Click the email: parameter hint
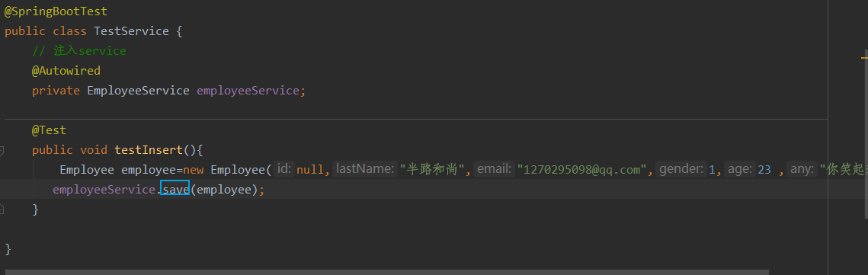This screenshot has width=868, height=275. (494, 169)
